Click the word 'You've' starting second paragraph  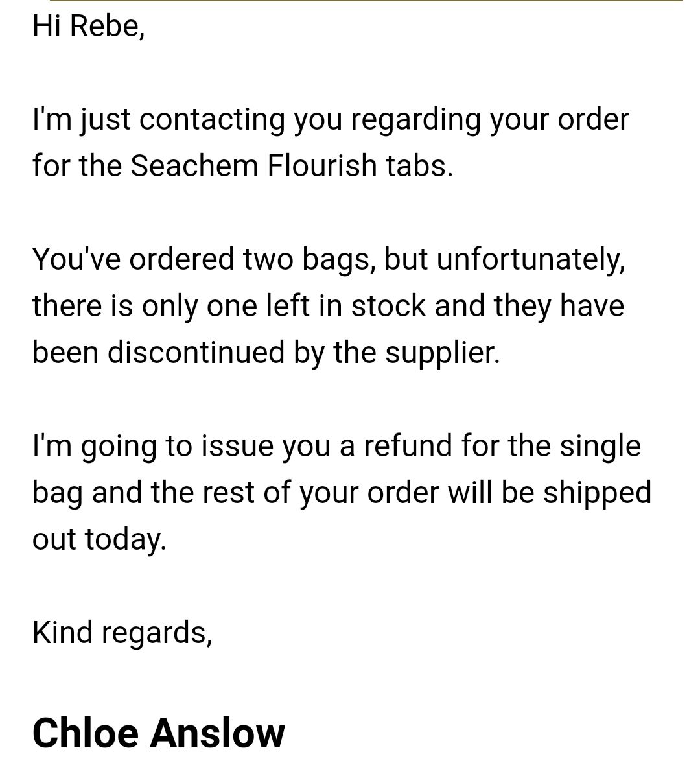coord(76,259)
